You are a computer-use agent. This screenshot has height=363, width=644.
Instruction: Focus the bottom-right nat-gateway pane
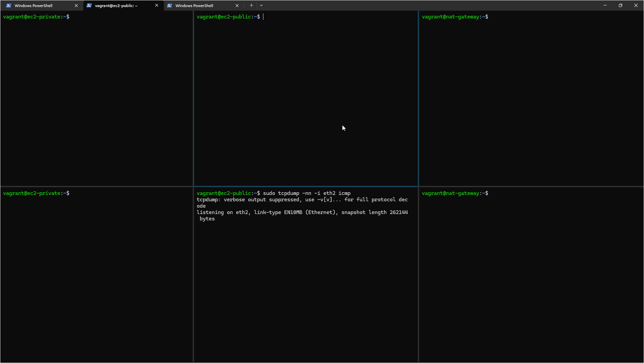point(531,275)
